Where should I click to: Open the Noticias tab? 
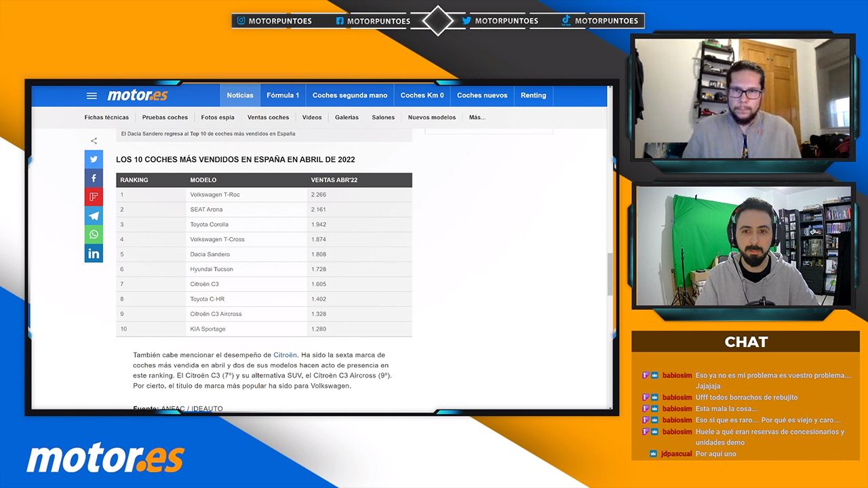pyautogui.click(x=240, y=96)
